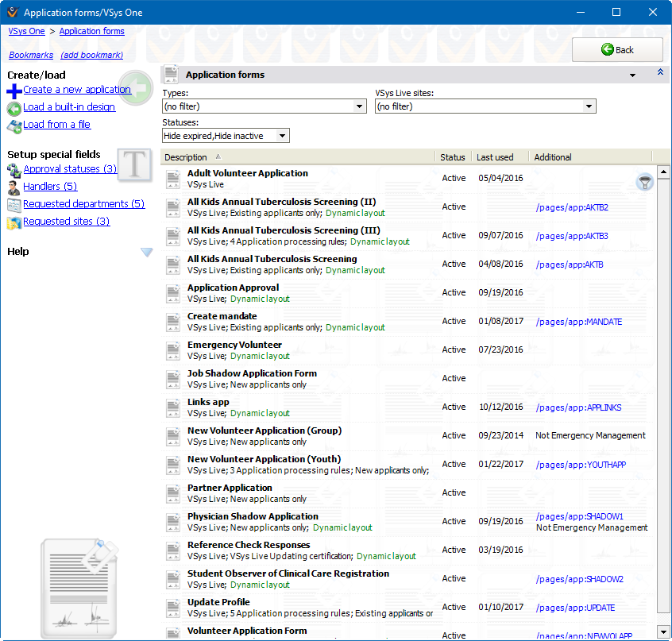Sort list by Last used column
672x641 pixels.
coord(495,157)
